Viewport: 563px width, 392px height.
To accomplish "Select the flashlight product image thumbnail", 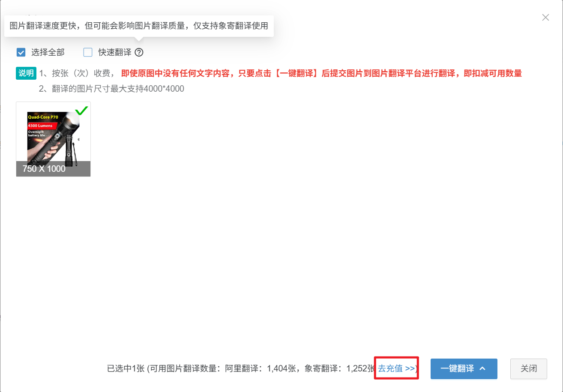I will pyautogui.click(x=53, y=139).
